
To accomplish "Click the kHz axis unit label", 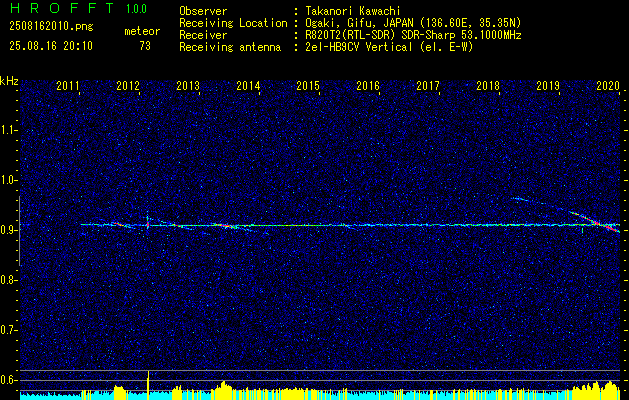I will 9,81.
